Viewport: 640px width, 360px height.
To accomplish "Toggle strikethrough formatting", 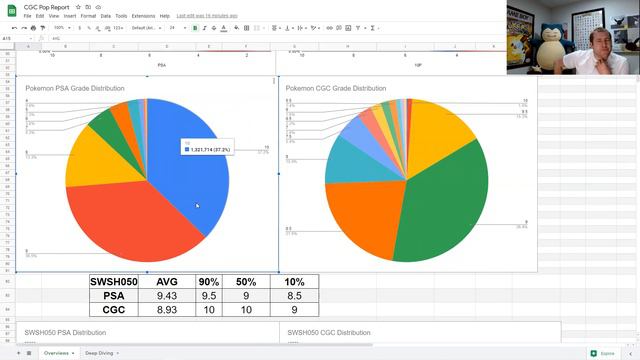I will pos(214,28).
